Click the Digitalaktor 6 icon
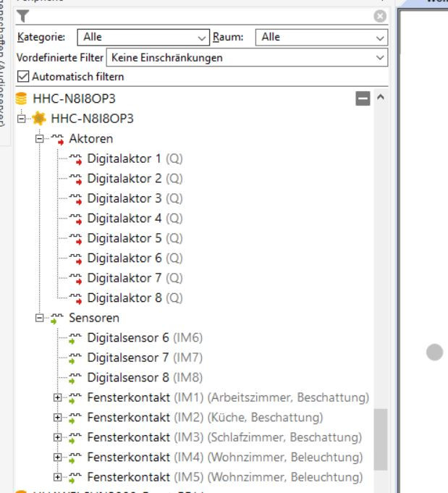The height and width of the screenshot is (493, 448). tap(75, 258)
